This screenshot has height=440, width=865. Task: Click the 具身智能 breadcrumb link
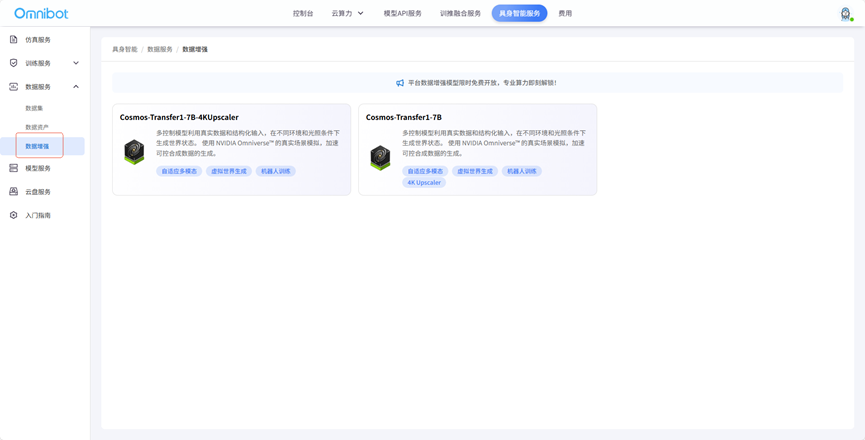[125, 49]
